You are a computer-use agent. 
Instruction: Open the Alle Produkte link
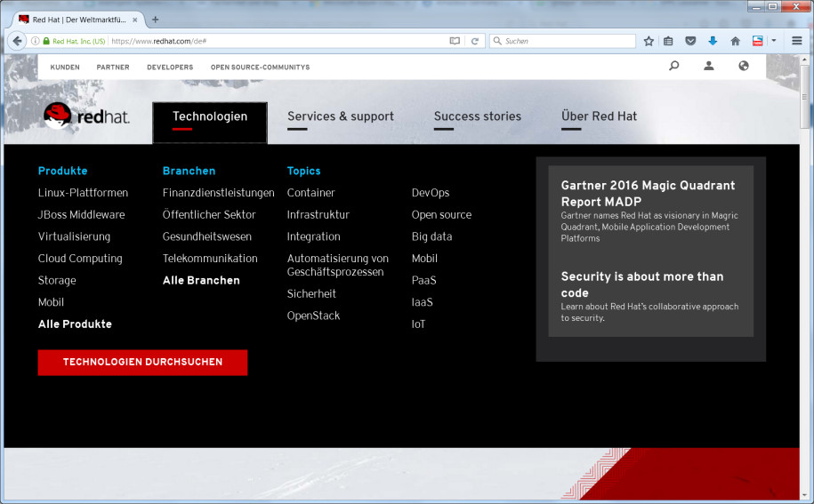tap(75, 324)
